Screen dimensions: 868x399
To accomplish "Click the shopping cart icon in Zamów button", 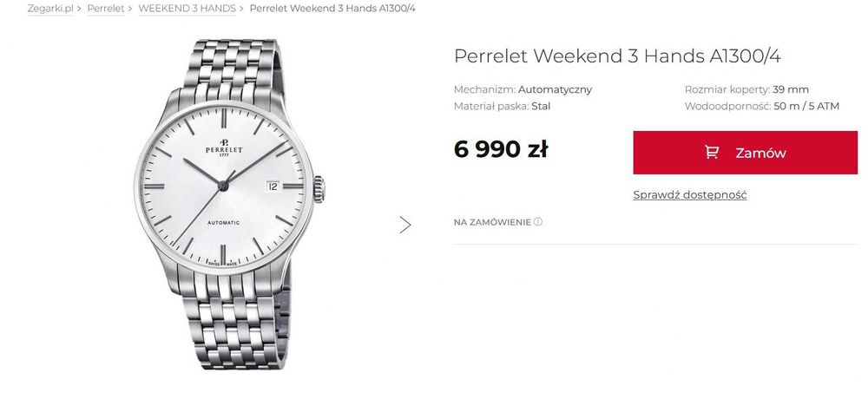I will point(712,152).
